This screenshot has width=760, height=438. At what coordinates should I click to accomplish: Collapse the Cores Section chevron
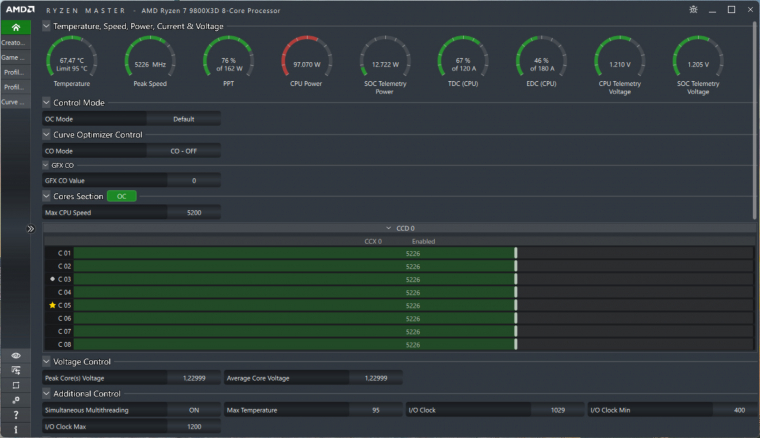[x=47, y=196]
